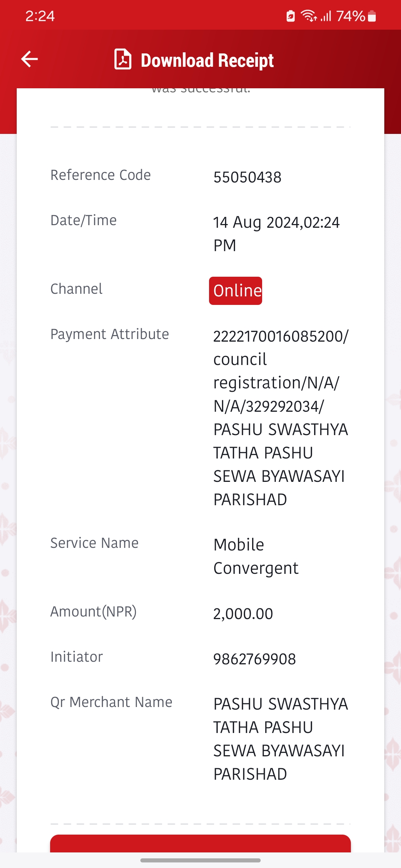Tap the battery indicator icon

click(372, 16)
